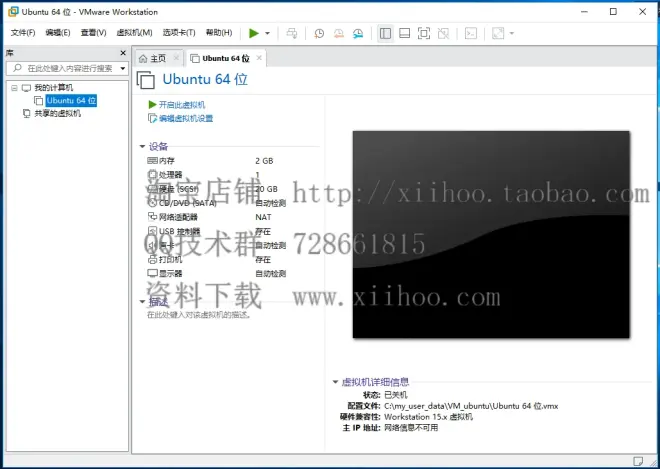Click the NAT network adapter value
660x469 pixels.
263,217
